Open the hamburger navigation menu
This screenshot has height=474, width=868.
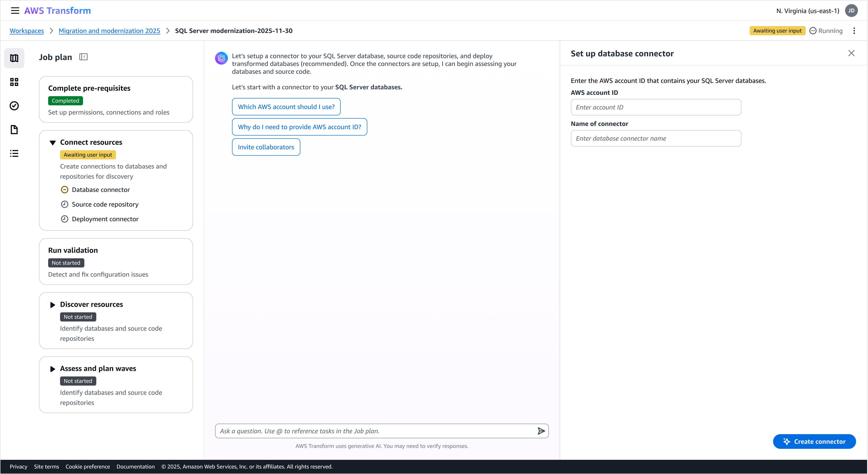click(15, 11)
